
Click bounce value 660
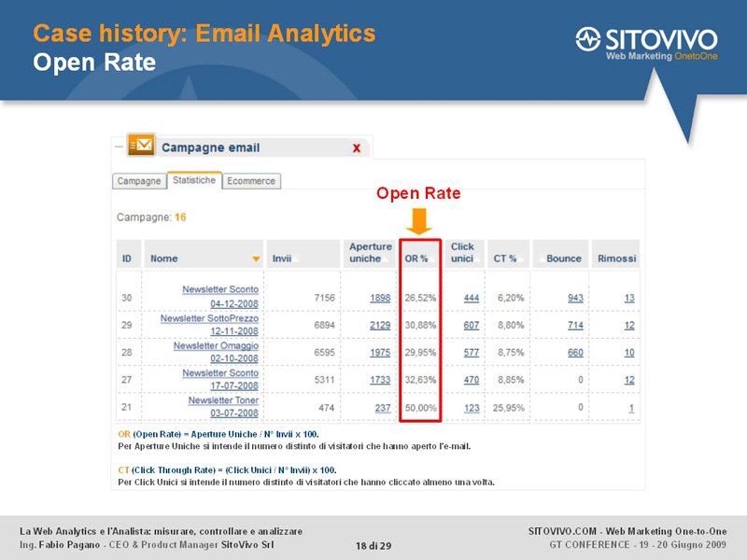click(x=575, y=353)
